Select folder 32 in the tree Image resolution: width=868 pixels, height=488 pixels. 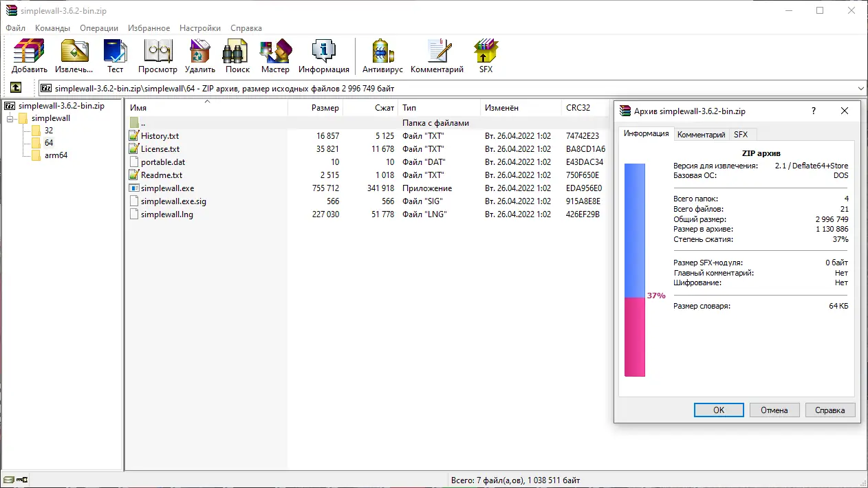(49, 131)
